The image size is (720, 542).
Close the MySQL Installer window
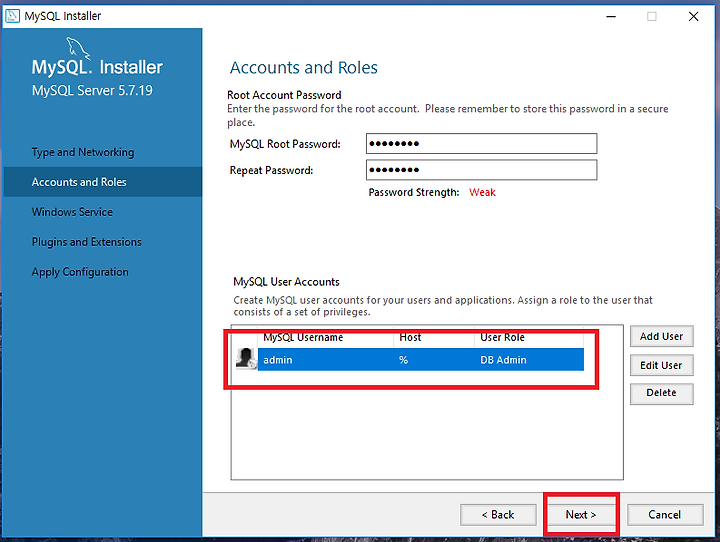tap(693, 17)
